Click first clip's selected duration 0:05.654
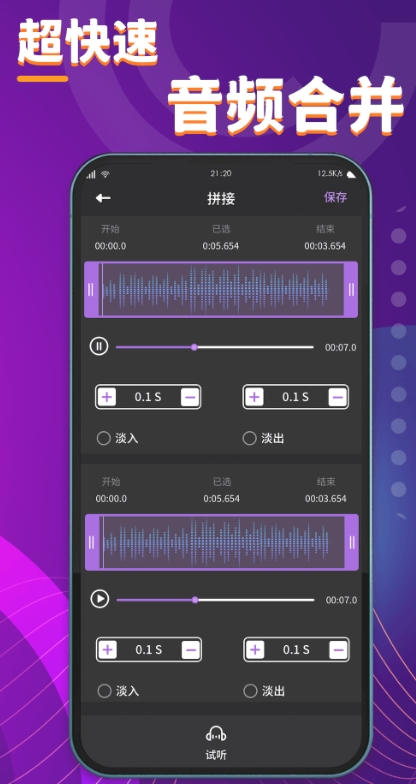416x784 pixels. tap(220, 246)
